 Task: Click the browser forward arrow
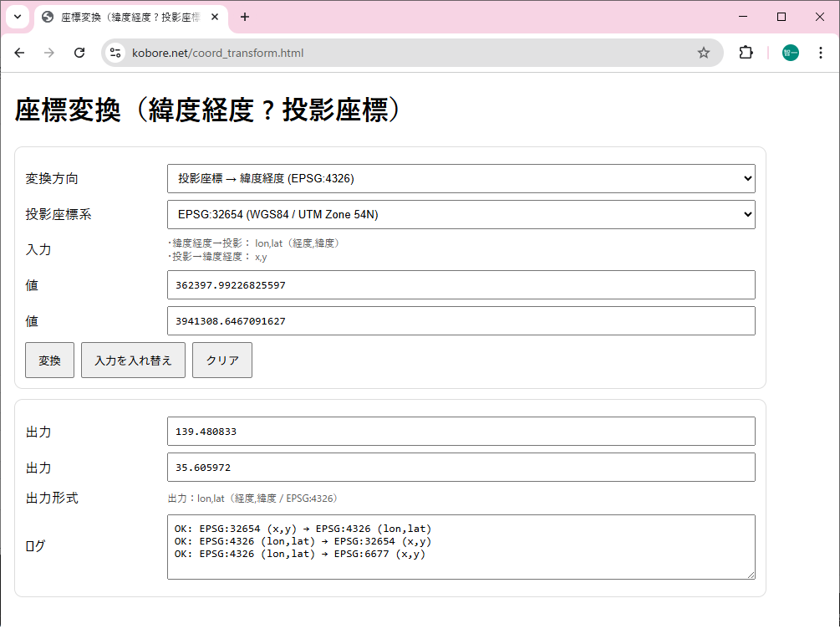pos(49,53)
